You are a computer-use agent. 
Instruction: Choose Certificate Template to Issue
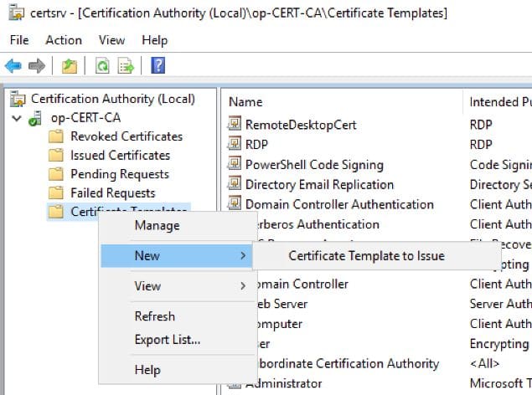click(x=366, y=256)
